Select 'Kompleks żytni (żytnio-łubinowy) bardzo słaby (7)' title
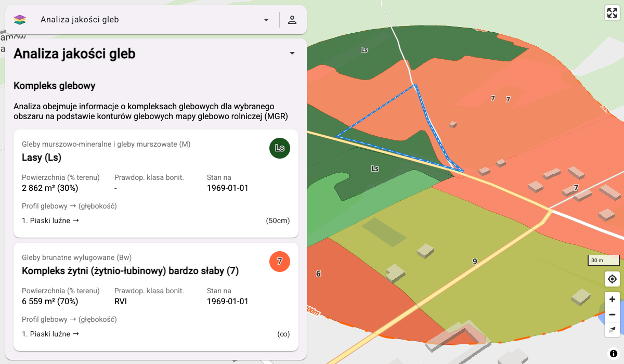This screenshot has height=364, width=624. (x=131, y=270)
